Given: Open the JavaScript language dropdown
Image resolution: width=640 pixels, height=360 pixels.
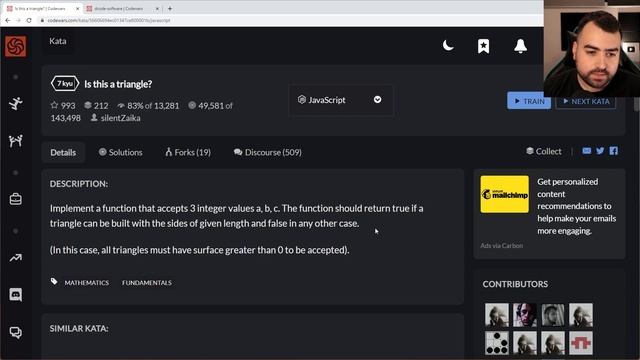Looking at the screenshot, I should coord(340,100).
